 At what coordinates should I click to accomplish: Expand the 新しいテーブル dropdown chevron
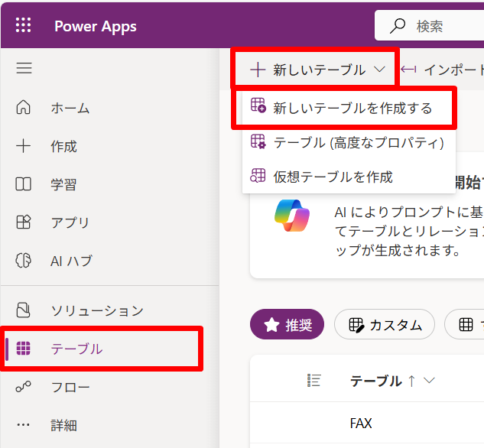tap(379, 70)
